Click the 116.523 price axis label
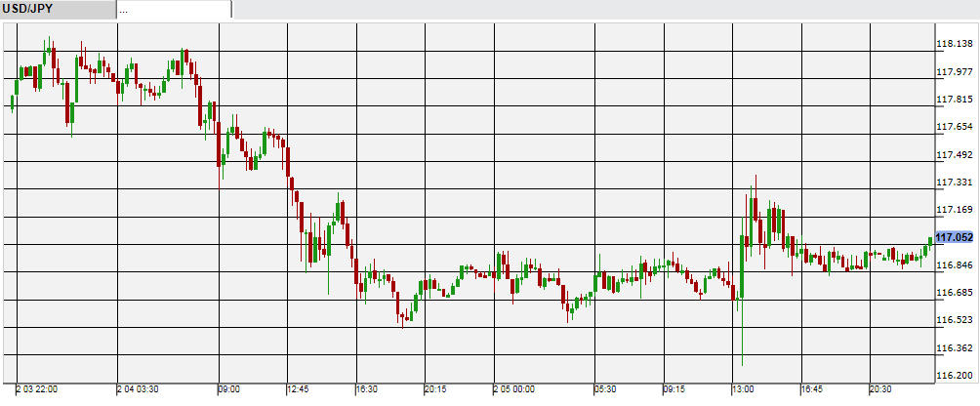The image size is (980, 406). coord(954,320)
